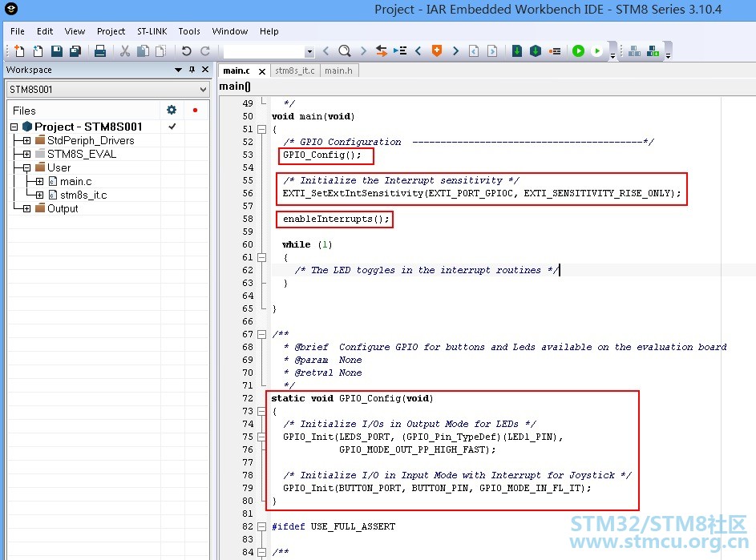Click the Paste icon
This screenshot has width=756, height=560.
pos(160,50)
